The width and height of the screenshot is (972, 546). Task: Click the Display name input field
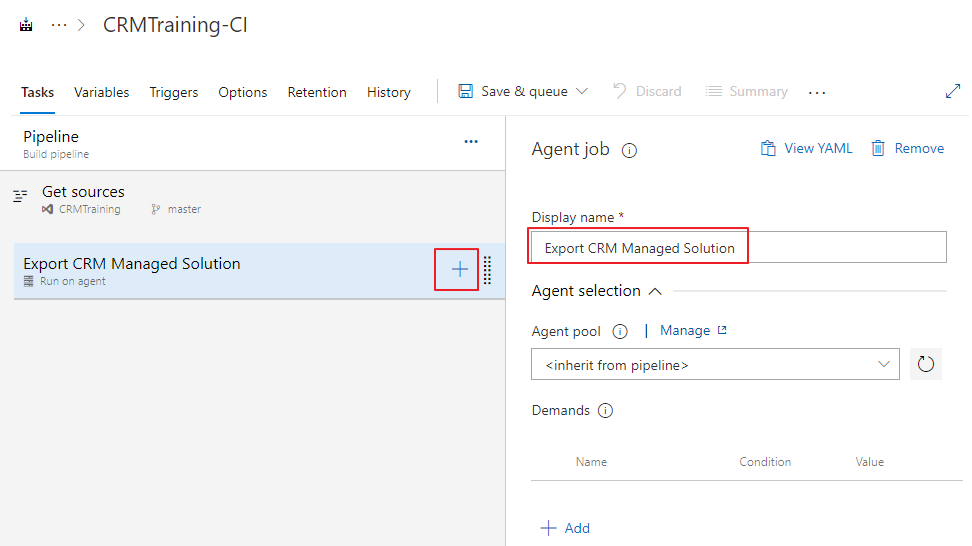[738, 248]
